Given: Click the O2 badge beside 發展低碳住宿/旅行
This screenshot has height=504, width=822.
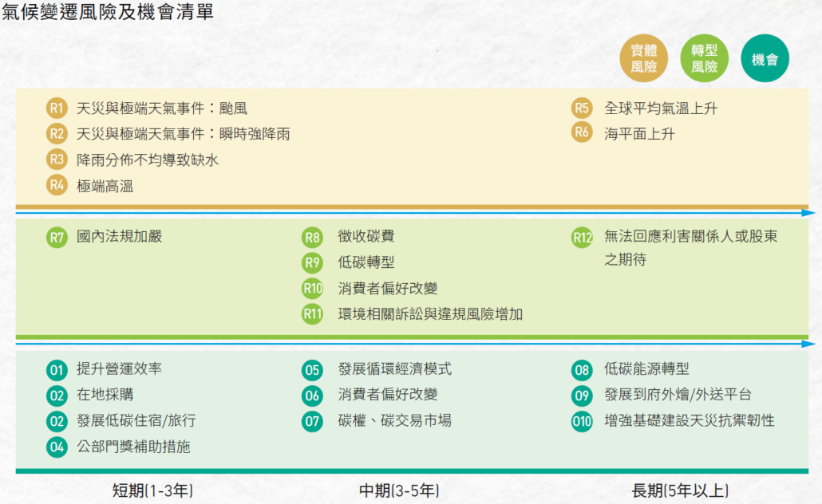Looking at the screenshot, I should click(57, 421).
